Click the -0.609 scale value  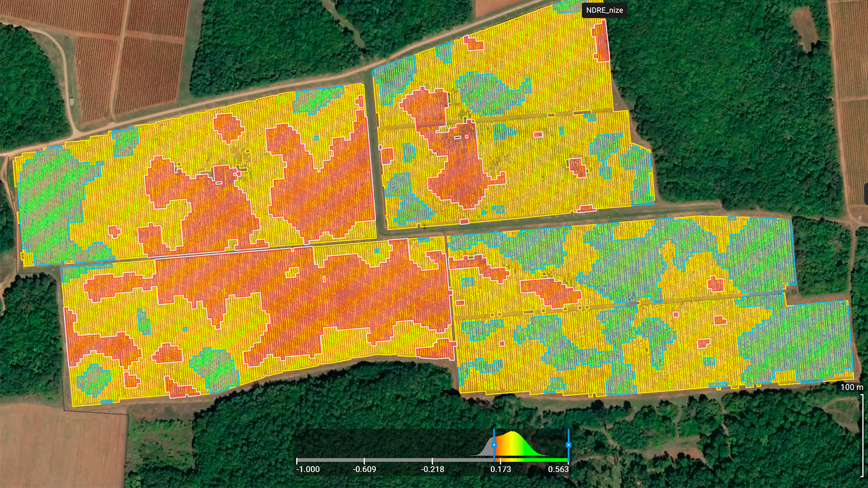365,469
